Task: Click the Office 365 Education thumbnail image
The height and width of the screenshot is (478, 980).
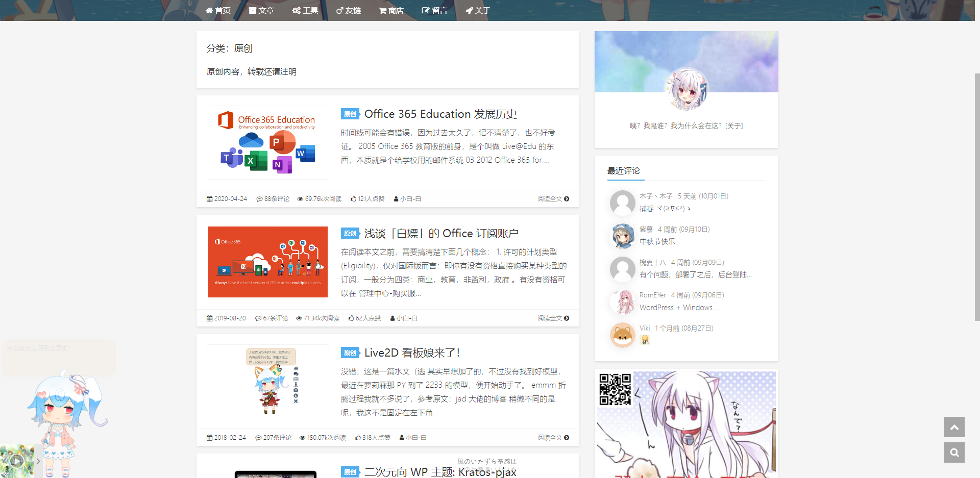Action: click(x=268, y=142)
